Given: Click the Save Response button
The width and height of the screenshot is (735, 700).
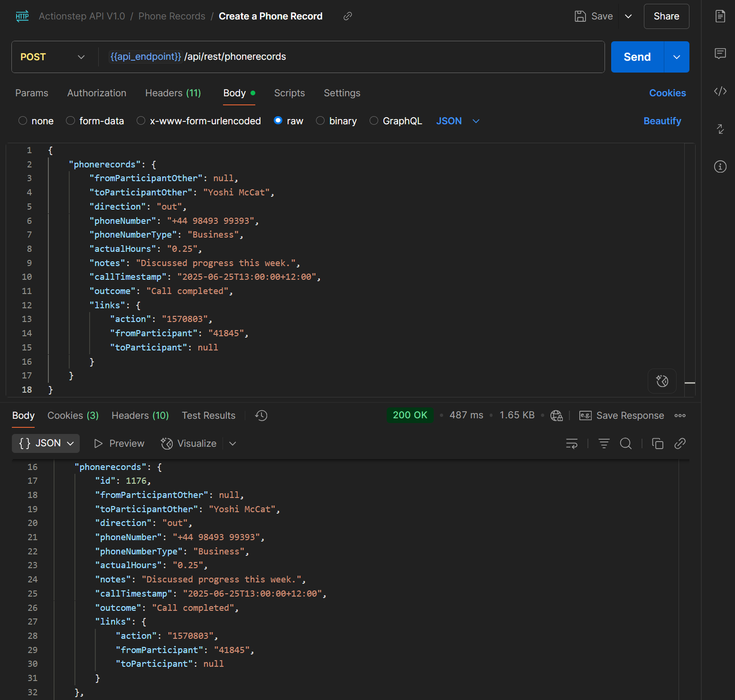Looking at the screenshot, I should point(622,415).
